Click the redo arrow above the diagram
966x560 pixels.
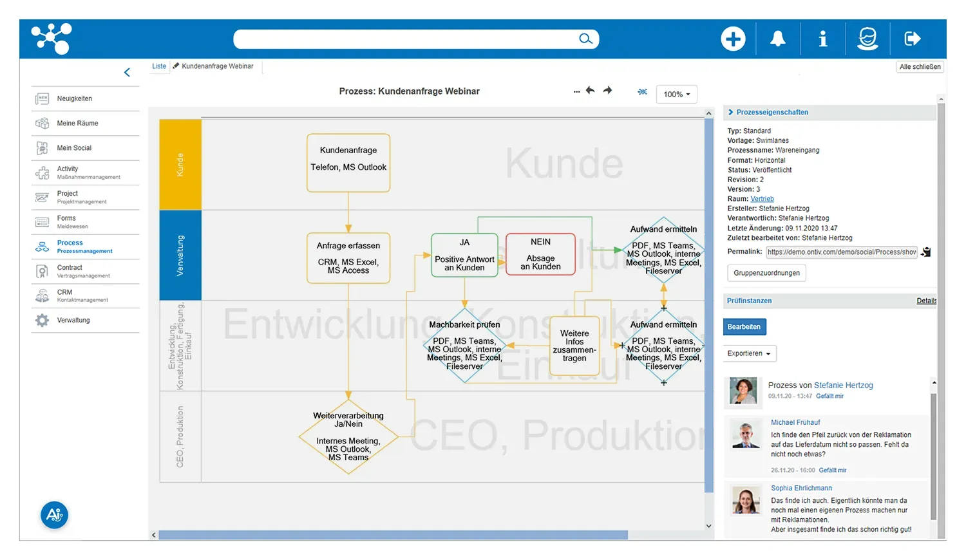607,91
